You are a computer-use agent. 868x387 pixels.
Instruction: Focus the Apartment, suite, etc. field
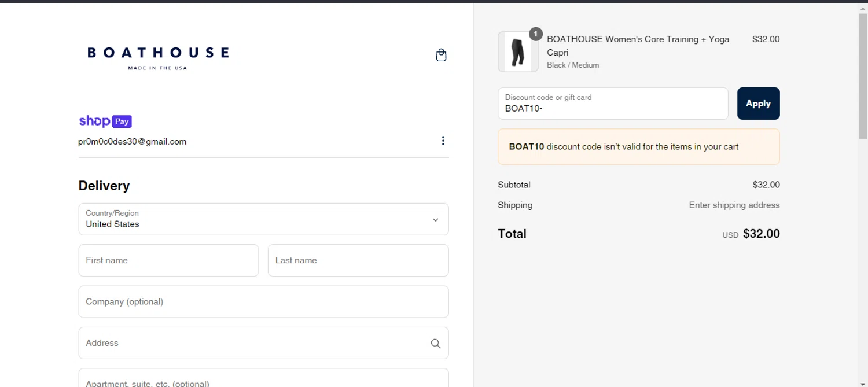click(263, 378)
